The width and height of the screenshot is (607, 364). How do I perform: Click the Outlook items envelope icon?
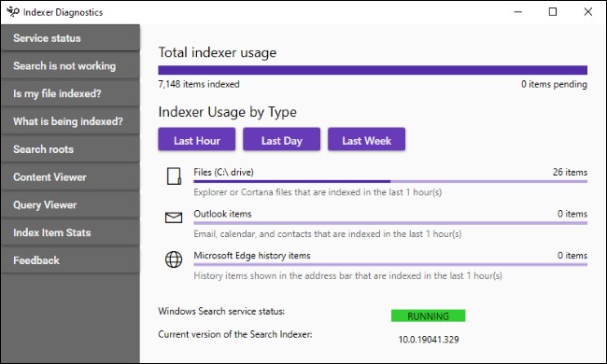(x=174, y=217)
